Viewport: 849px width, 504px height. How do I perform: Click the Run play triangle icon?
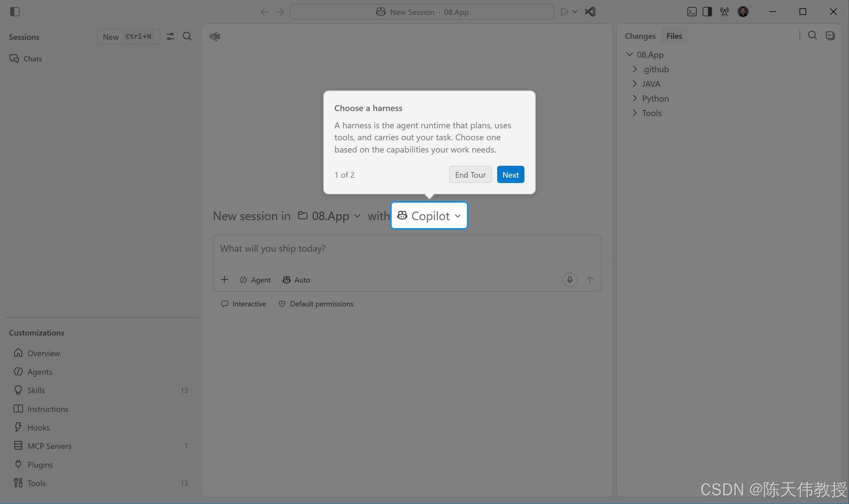tap(564, 12)
